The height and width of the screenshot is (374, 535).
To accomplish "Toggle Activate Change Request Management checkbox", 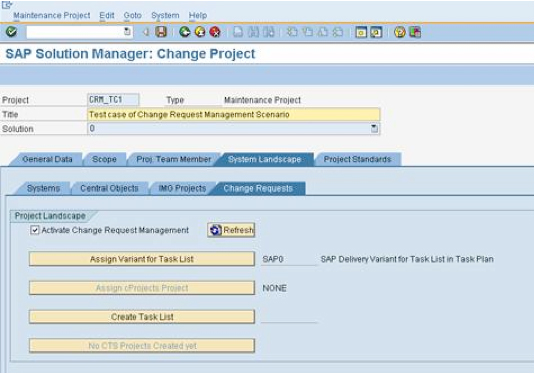I will (x=34, y=230).
